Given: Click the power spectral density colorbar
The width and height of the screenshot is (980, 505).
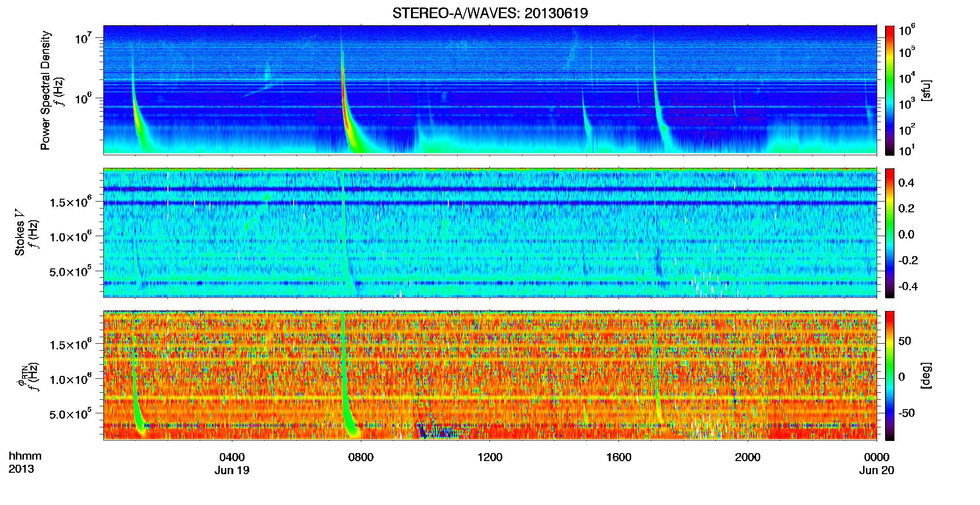Looking at the screenshot, I should point(890,90).
